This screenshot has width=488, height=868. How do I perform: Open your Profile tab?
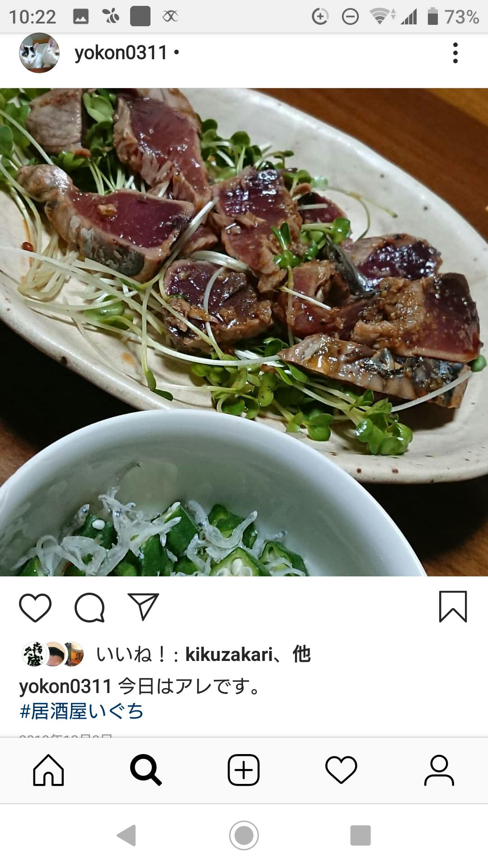click(x=439, y=770)
